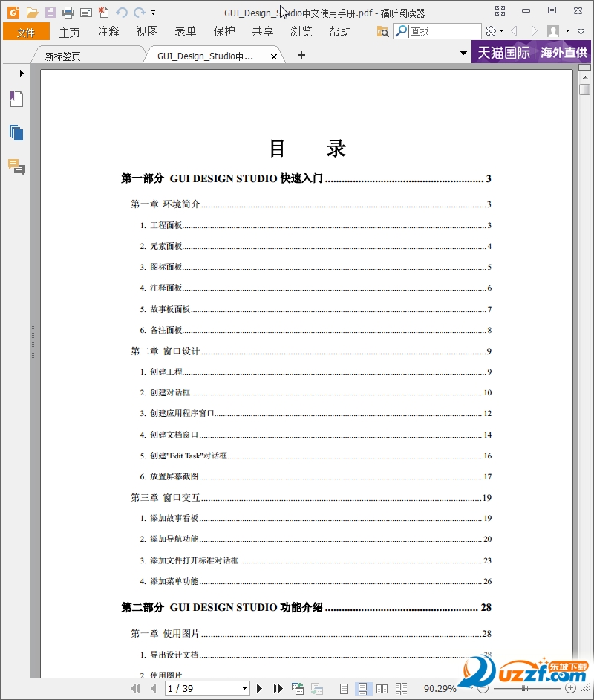Open the comments panel in the sidebar
Screen dimensions: 594x700
point(16,167)
